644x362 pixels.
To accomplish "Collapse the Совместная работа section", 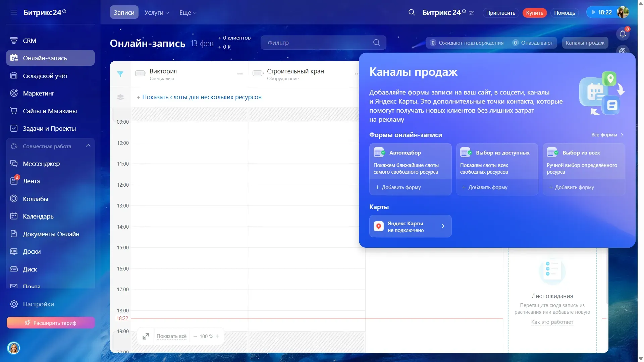I will click(88, 146).
